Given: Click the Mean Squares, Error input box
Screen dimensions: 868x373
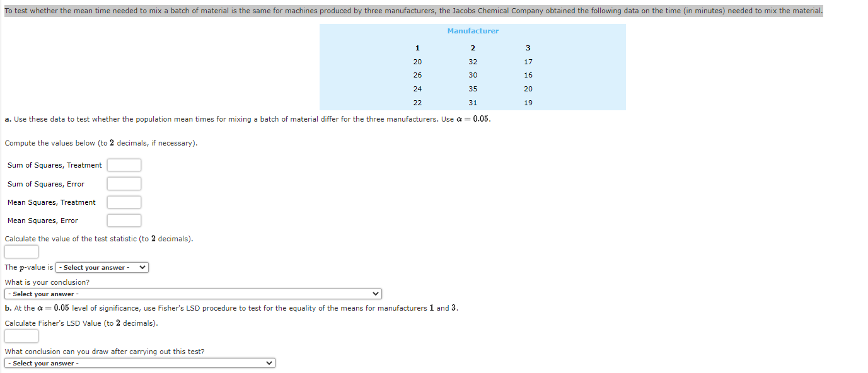Looking at the screenshot, I should (x=124, y=220).
